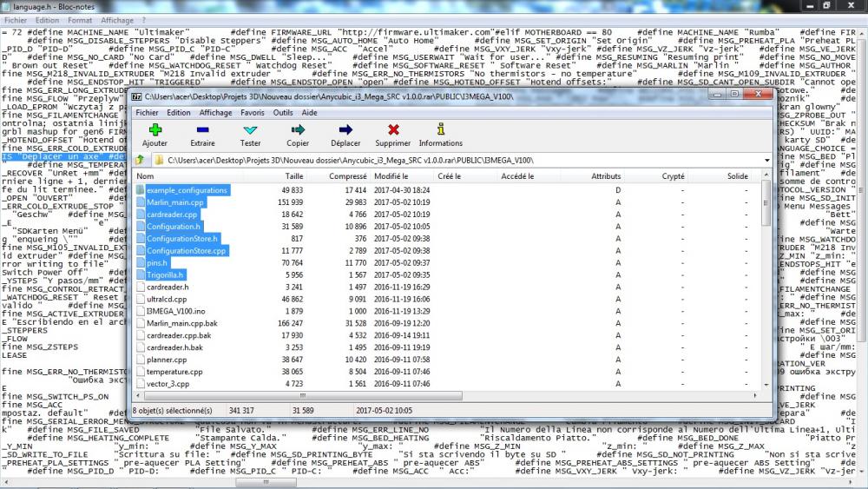868x489 pixels.
Task: Select the Marlin_main.cpp file
Action: point(175,202)
